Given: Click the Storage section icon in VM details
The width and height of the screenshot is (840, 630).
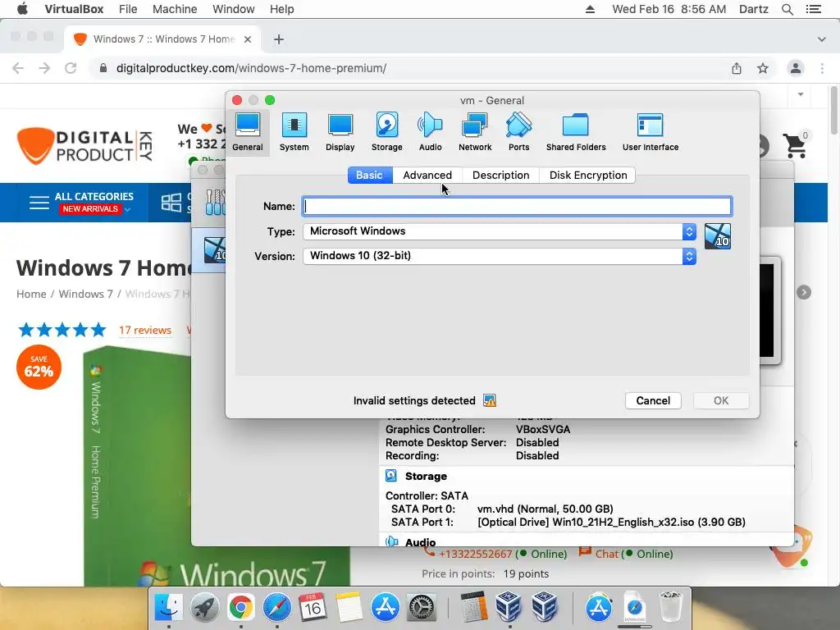Looking at the screenshot, I should (391, 476).
